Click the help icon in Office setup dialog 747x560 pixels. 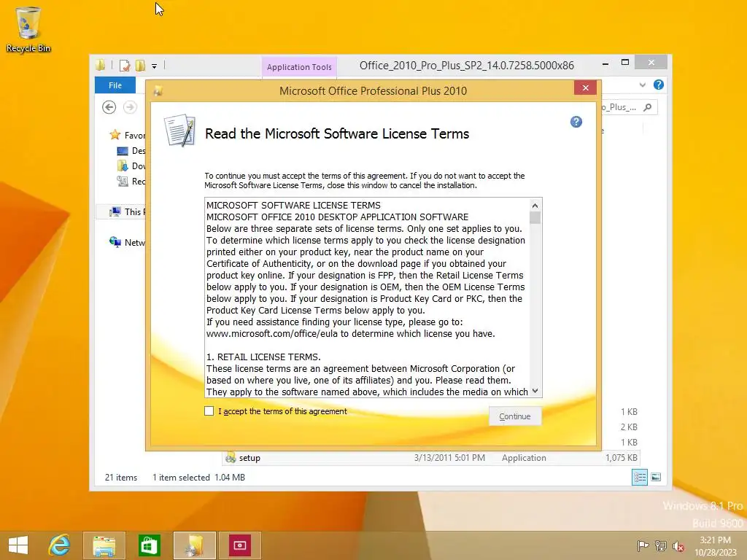pos(576,122)
